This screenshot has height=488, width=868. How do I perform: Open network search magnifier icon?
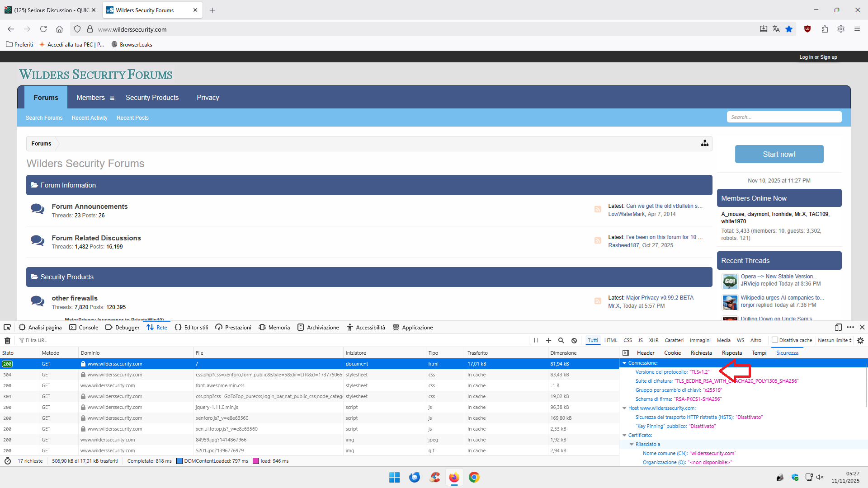561,341
